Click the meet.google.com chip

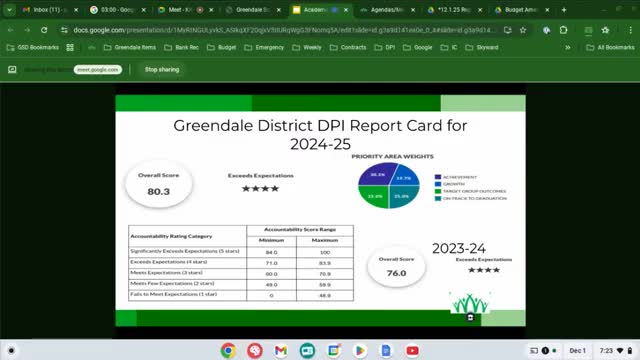(x=98, y=70)
